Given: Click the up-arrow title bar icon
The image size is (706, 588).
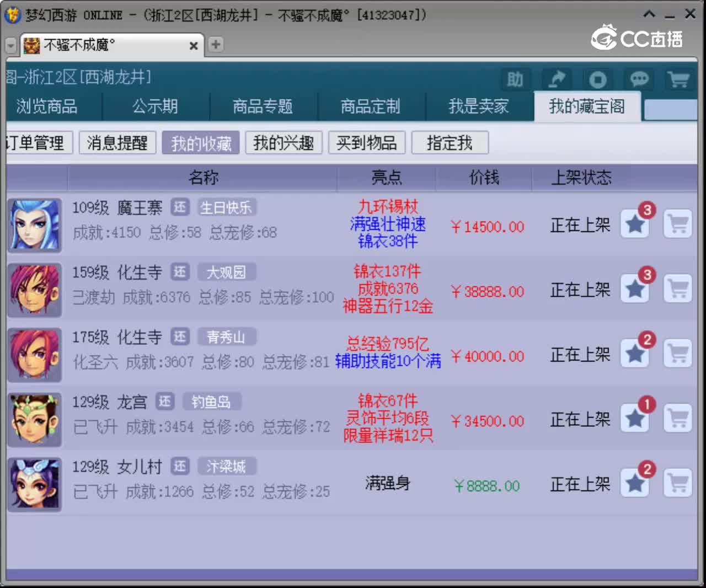Looking at the screenshot, I should tap(650, 14).
